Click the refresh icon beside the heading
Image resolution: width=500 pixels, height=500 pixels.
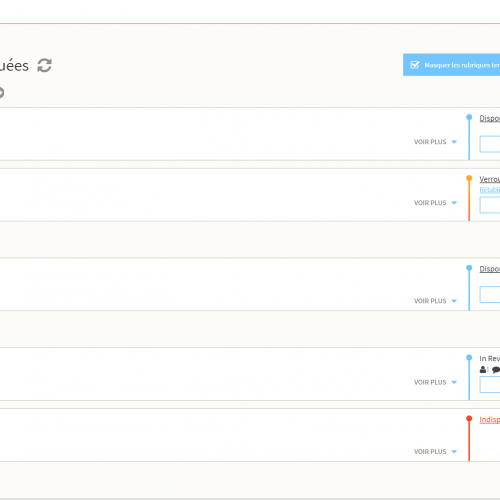44,65
